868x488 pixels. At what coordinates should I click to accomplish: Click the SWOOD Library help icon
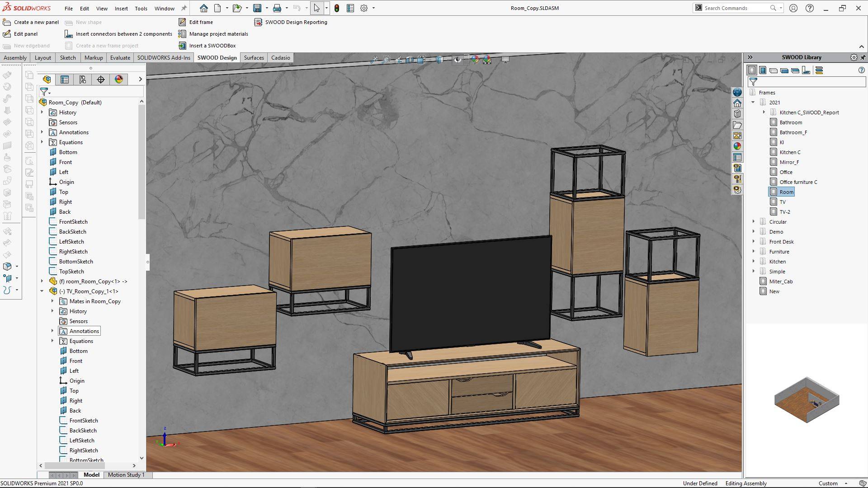pos(861,70)
